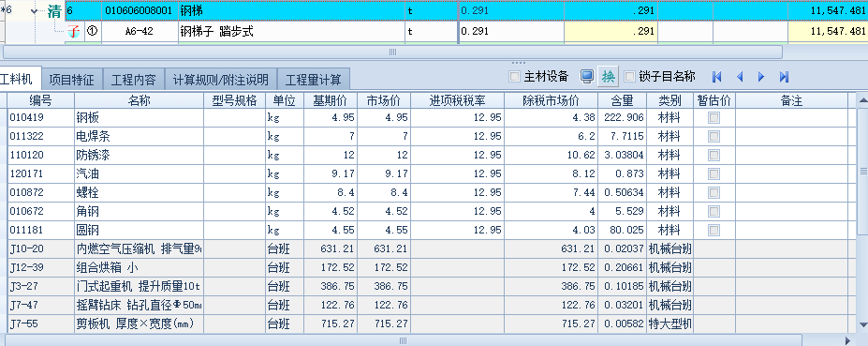
Task: Select material 圆钢 name cell
Action: coord(139,230)
